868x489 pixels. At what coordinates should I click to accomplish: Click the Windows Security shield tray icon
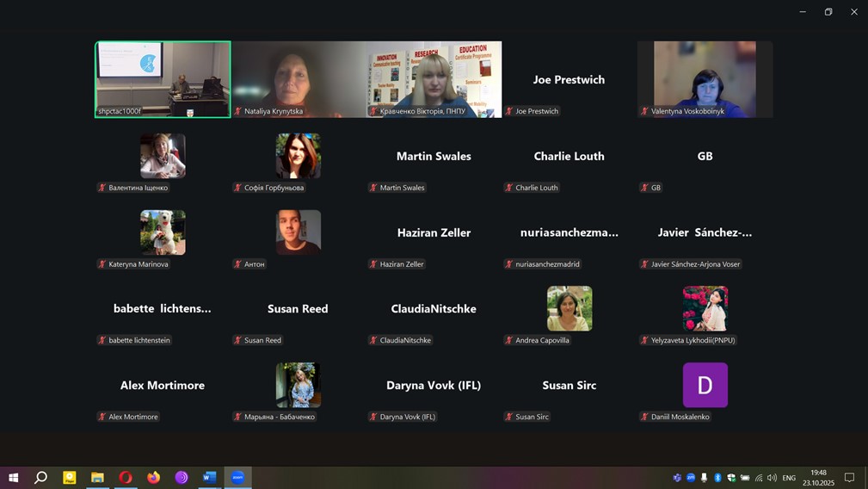(731, 478)
